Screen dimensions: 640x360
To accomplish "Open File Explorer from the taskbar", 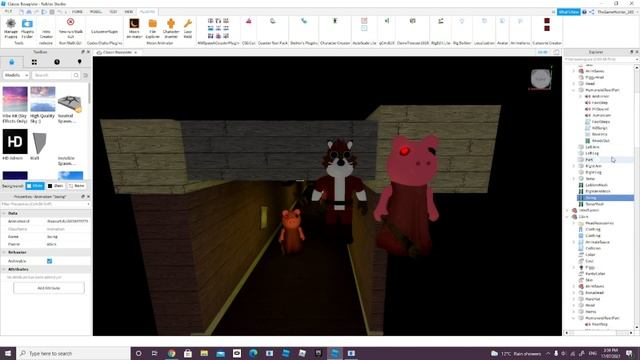I will (204, 353).
